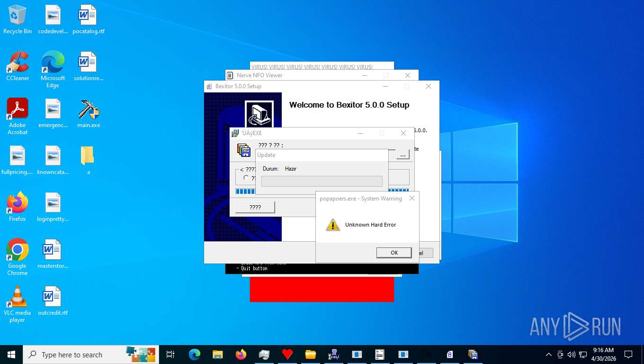Click the 'Durum: Hazır' status text

[x=279, y=169]
